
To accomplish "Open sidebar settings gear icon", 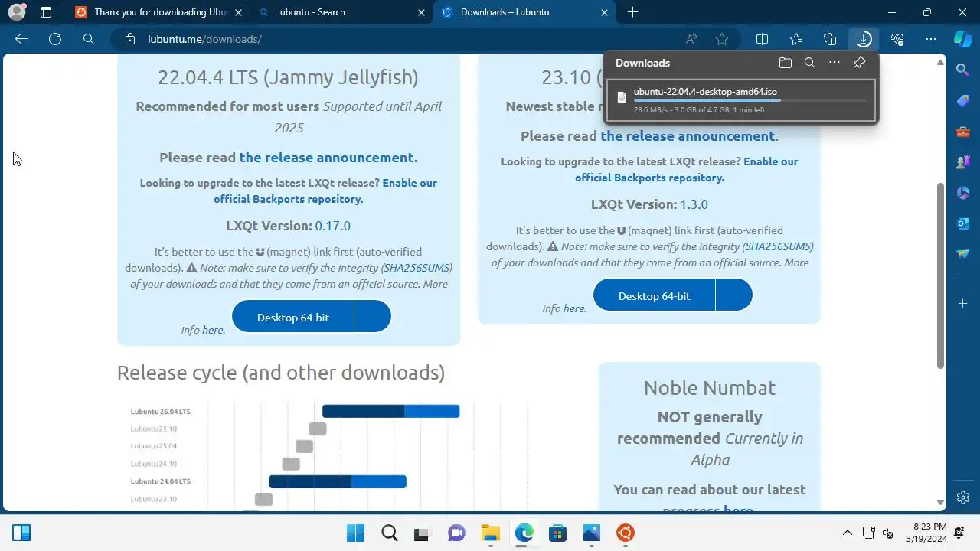I will click(x=963, y=497).
